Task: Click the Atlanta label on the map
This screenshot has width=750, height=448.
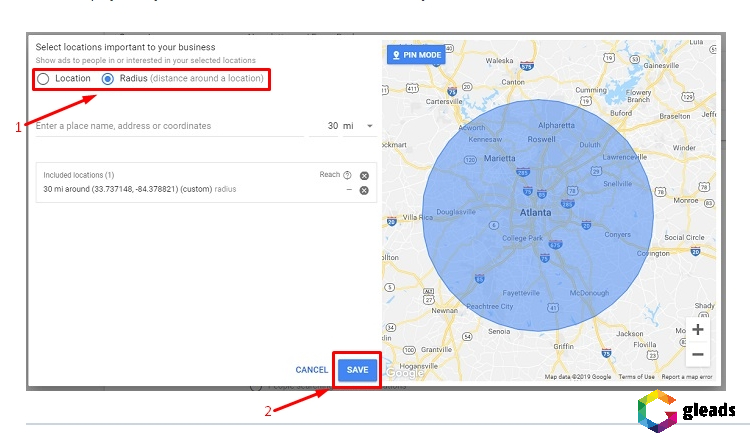Action: point(536,213)
